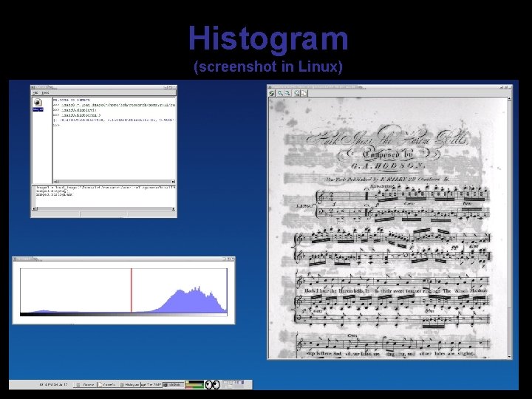532x399 pixels.
Task: Click the first taskbar window button
Action: click(x=85, y=385)
